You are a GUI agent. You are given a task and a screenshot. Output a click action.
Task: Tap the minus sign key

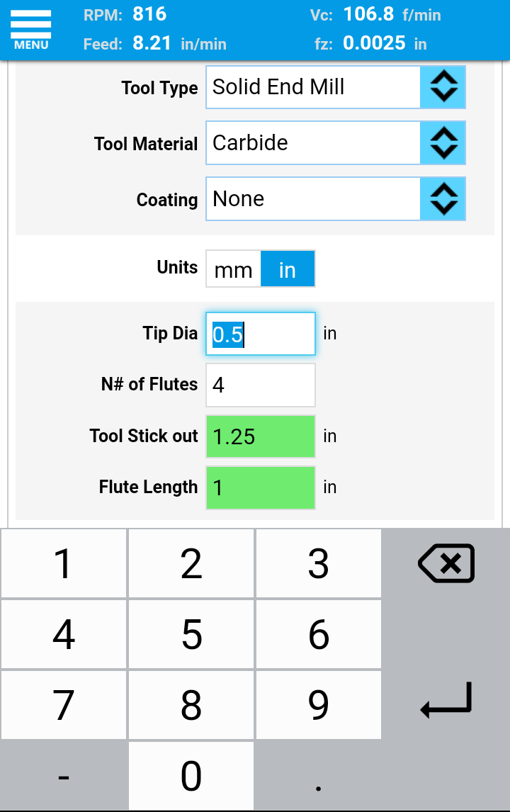64,776
